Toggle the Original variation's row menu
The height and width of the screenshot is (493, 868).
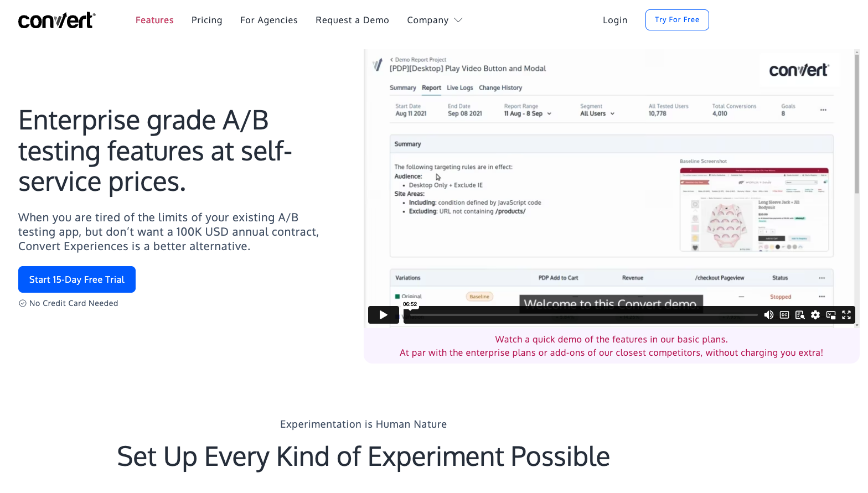click(821, 297)
